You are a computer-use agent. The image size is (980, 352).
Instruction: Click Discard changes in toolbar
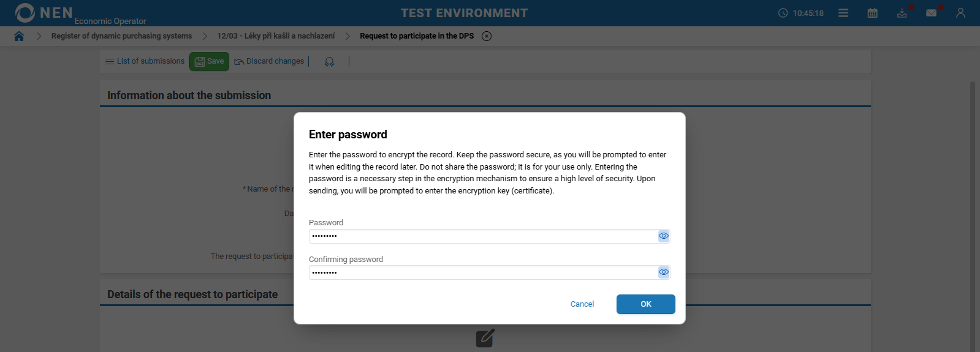[269, 61]
